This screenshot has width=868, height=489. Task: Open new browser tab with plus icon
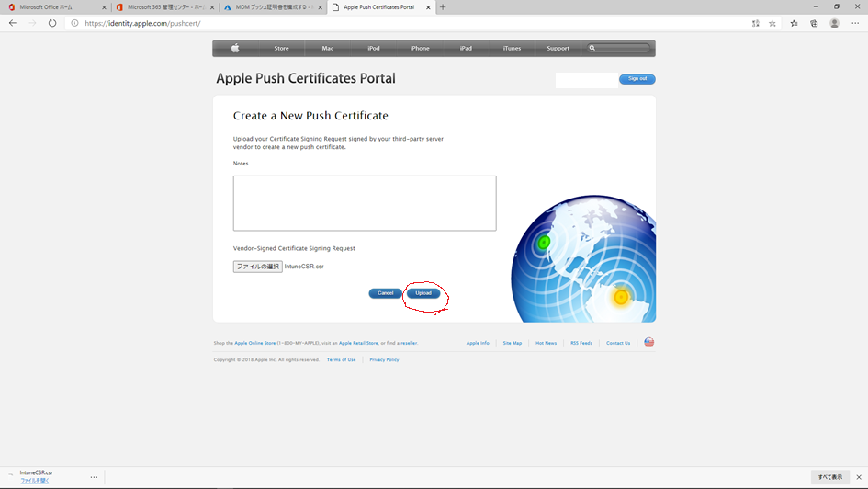(443, 7)
